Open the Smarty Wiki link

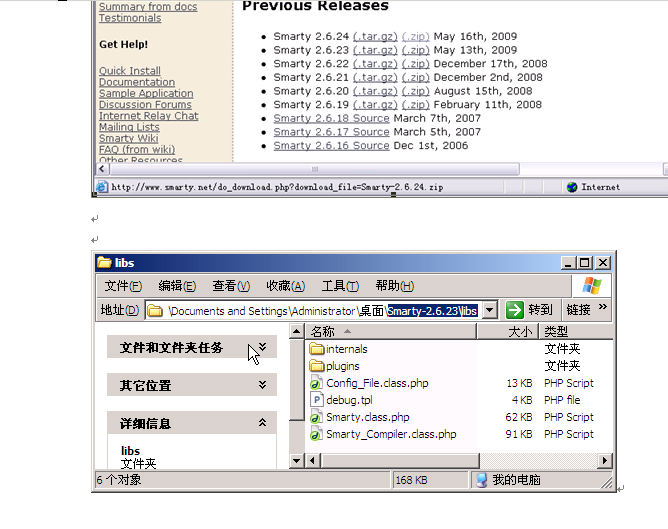click(129, 138)
